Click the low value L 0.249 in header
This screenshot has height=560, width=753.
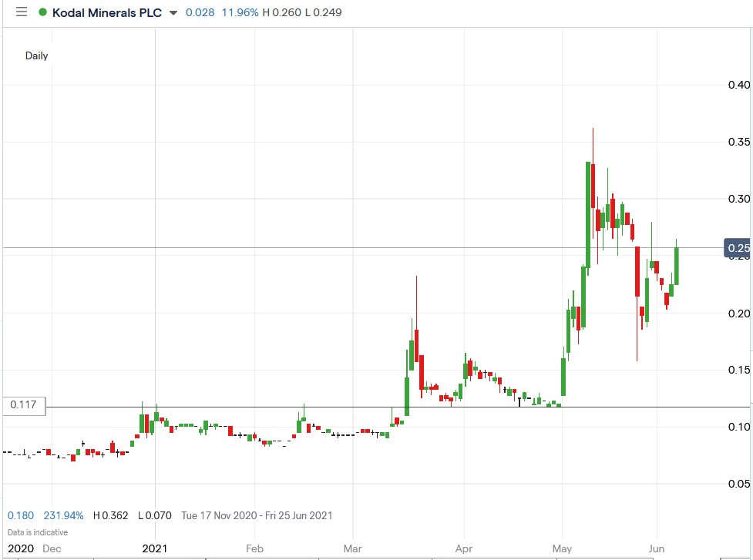[328, 12]
